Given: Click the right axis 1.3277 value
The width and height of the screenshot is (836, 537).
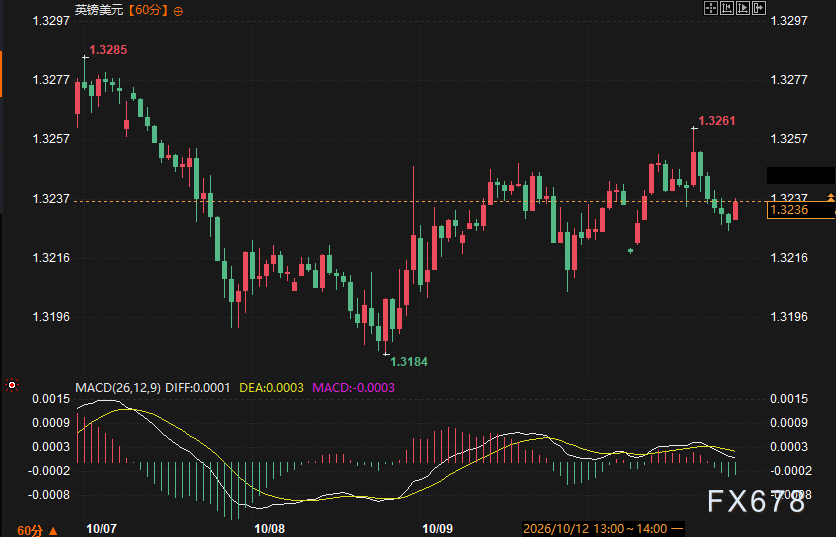Looking at the screenshot, I should [789, 80].
